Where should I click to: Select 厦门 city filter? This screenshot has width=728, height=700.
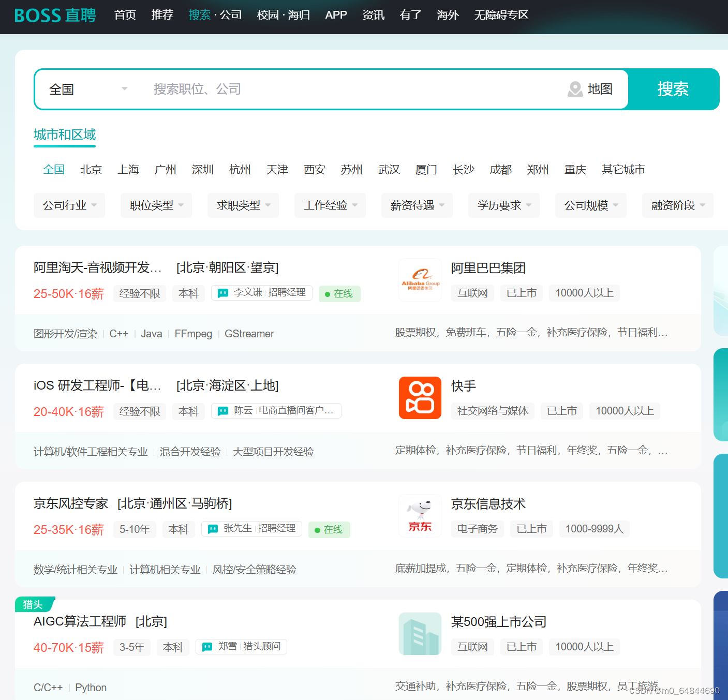click(426, 169)
